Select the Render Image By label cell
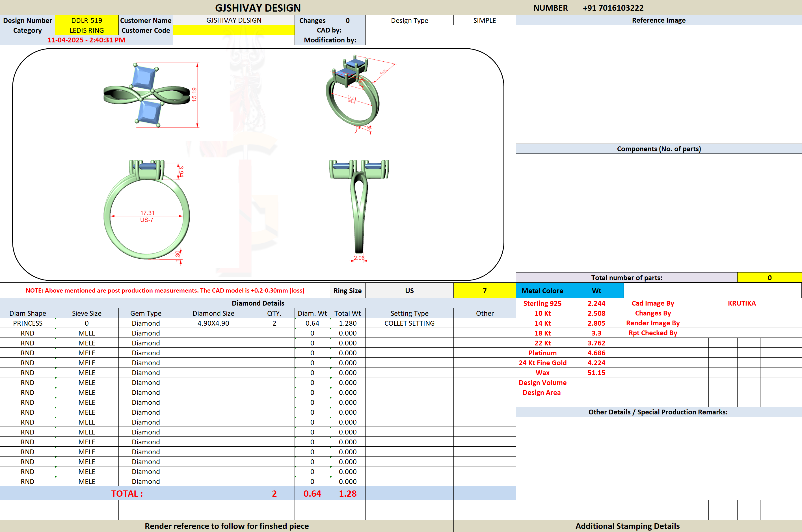 coord(653,323)
